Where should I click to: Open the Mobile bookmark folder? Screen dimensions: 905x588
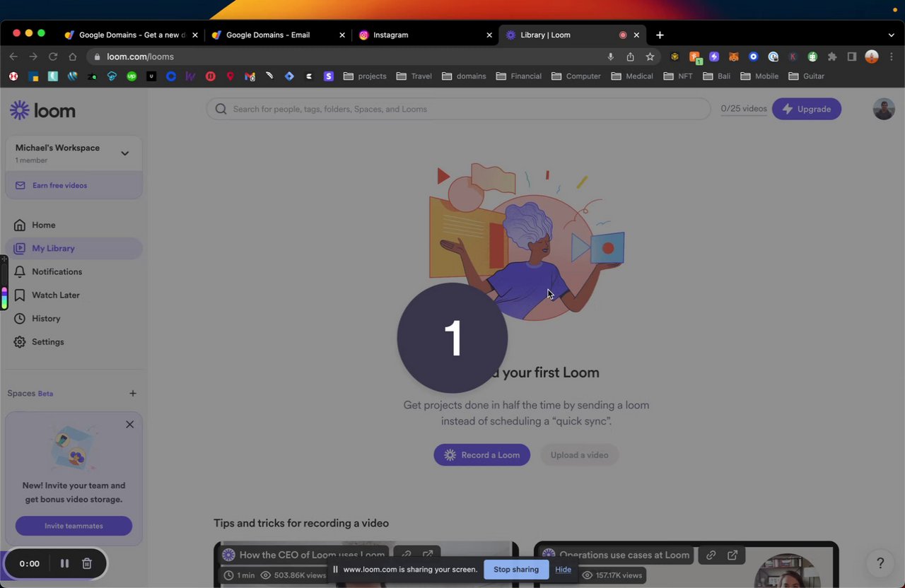coord(759,76)
